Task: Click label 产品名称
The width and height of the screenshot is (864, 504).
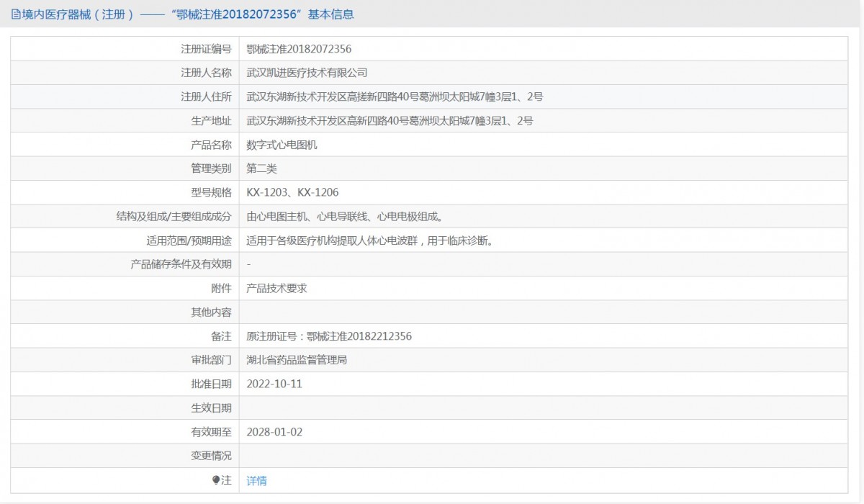Action: click(x=211, y=145)
